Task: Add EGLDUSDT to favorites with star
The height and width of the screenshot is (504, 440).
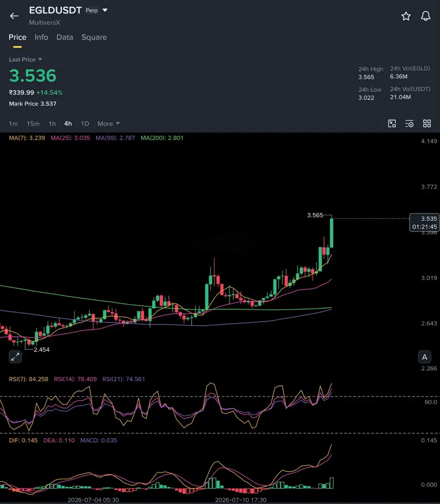Action: [406, 16]
